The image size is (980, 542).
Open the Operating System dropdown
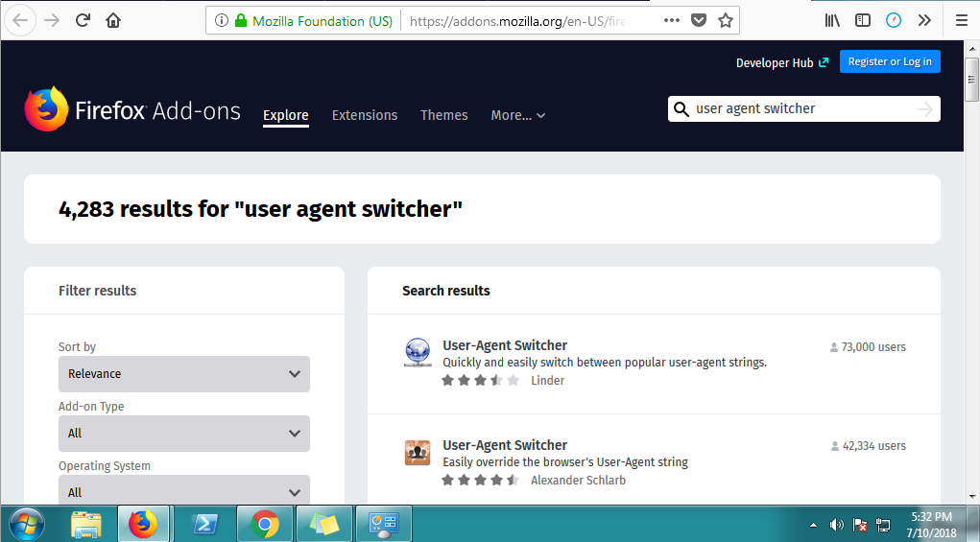[183, 489]
